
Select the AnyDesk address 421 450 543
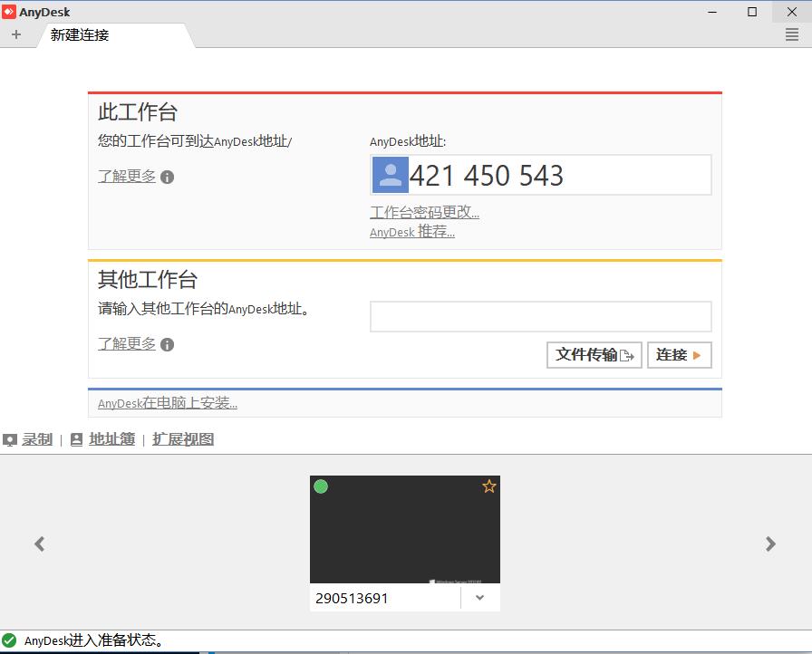click(x=487, y=176)
